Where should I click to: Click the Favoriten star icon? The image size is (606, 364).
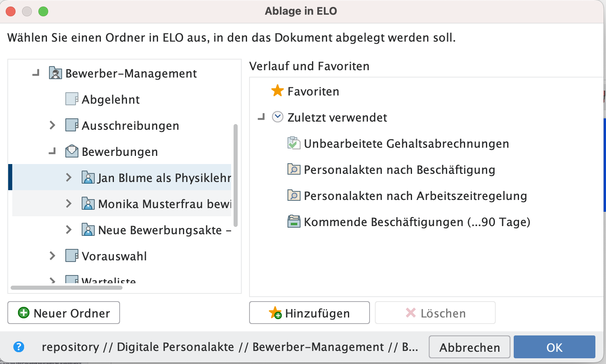click(277, 91)
